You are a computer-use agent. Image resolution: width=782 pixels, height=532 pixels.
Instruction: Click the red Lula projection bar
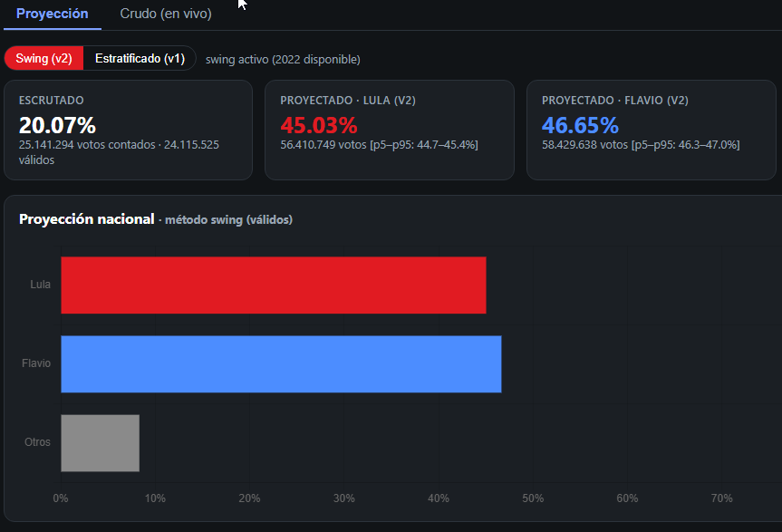point(274,285)
